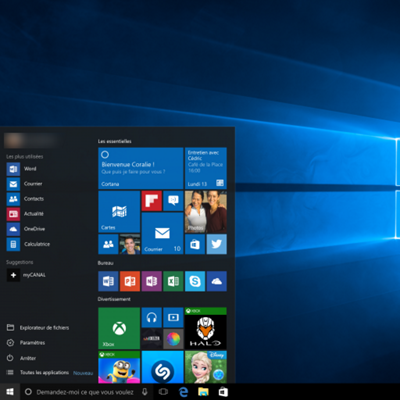Open the Store tile
This screenshot has height=400, width=400.
tap(195, 244)
